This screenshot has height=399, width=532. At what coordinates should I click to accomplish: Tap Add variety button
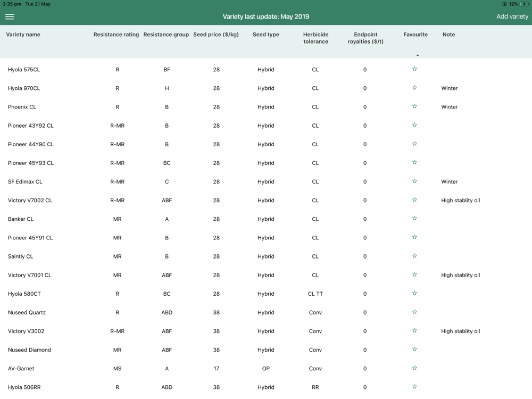pos(512,16)
